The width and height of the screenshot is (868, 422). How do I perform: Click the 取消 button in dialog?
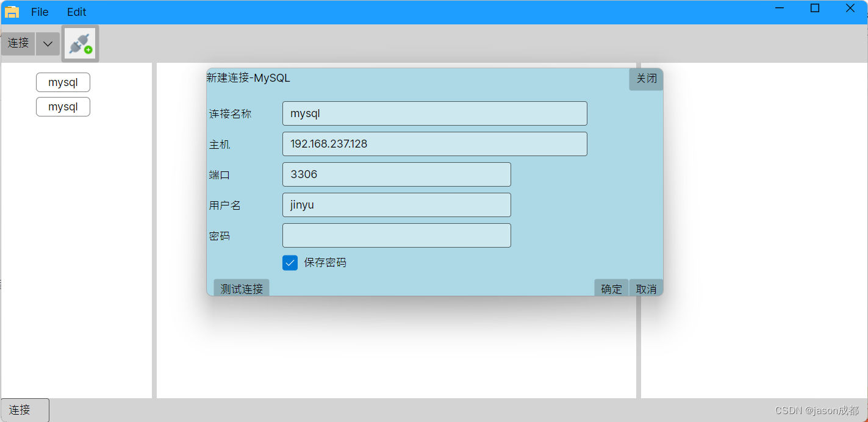(646, 288)
